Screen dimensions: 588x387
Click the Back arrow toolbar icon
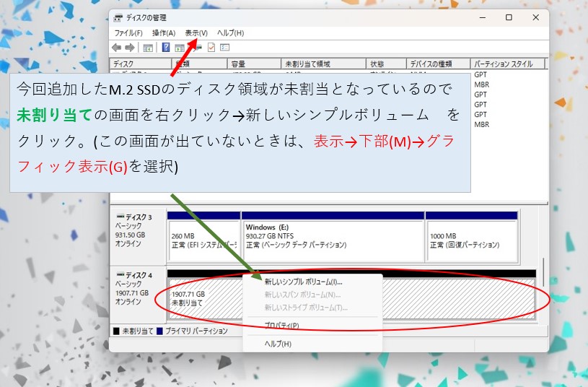click(x=117, y=48)
